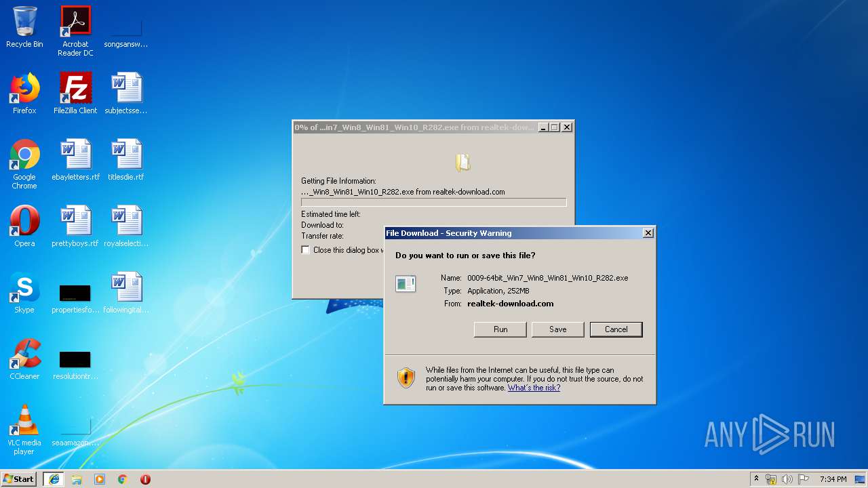Click Internet Explorer taskbar button
The image size is (868, 488).
pyautogui.click(x=54, y=479)
